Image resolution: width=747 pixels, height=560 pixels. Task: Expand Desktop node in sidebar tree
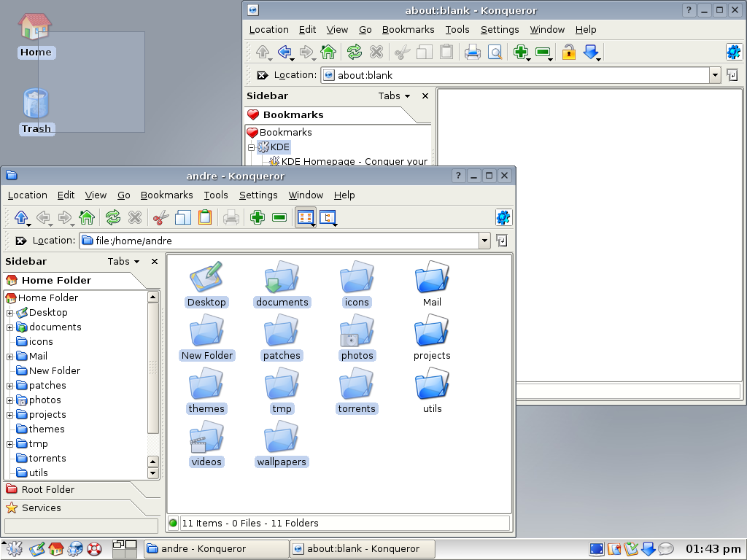[9, 314]
